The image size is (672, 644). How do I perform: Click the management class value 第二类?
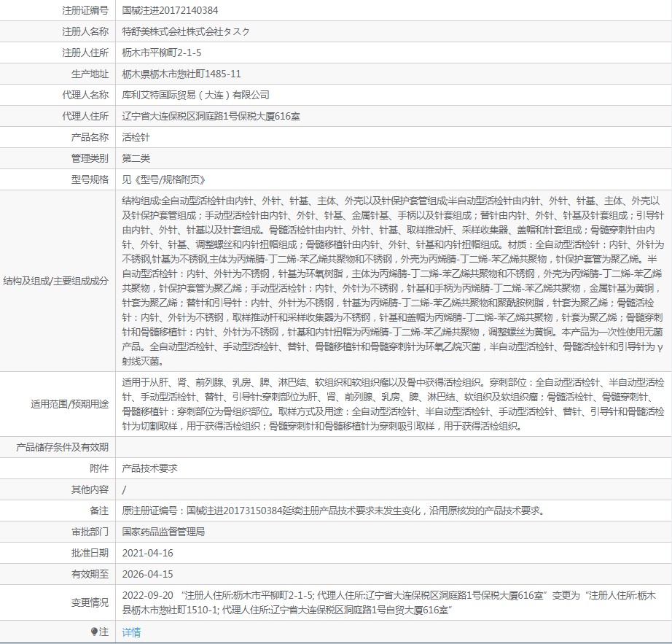[x=136, y=158]
